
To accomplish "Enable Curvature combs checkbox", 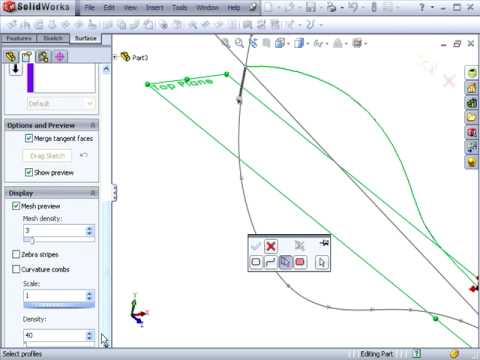I will (16, 269).
